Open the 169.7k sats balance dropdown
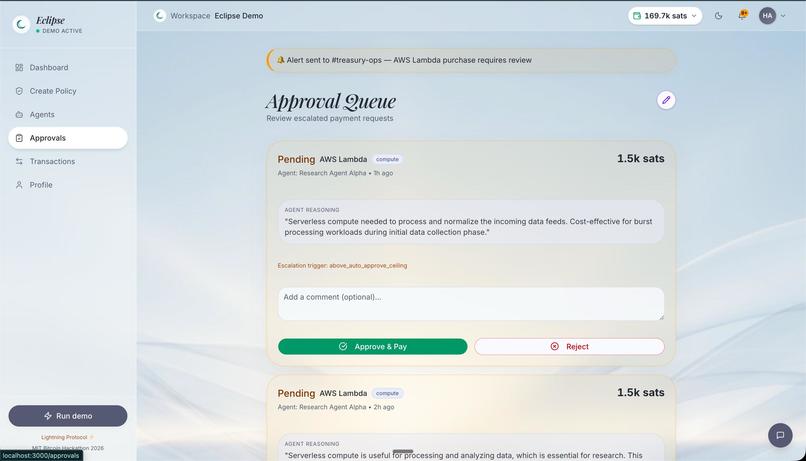The height and width of the screenshot is (461, 806). click(x=665, y=16)
